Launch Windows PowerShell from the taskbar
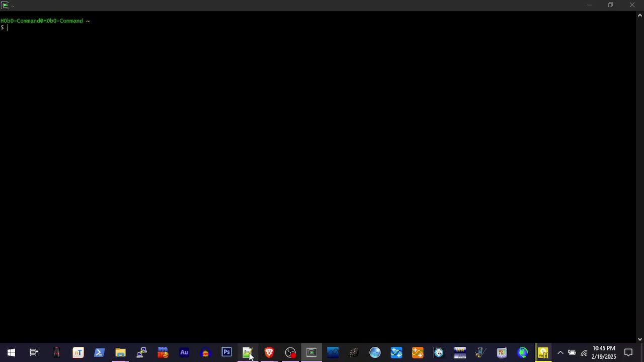The image size is (644, 362). tap(99, 352)
